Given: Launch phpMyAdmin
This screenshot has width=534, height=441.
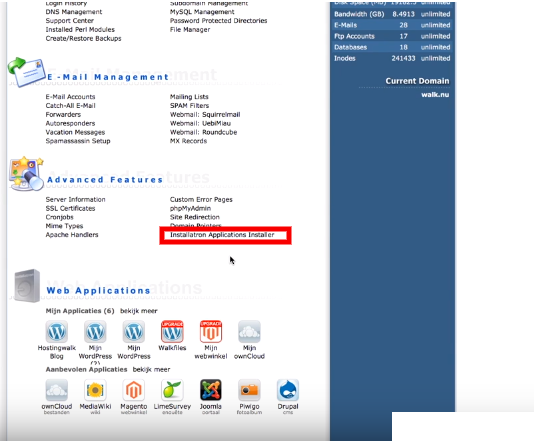Looking at the screenshot, I should [190, 208].
